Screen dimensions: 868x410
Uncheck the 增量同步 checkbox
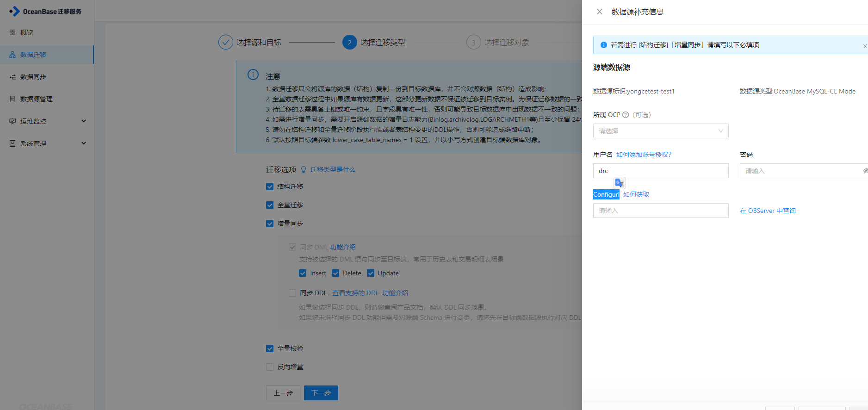click(270, 224)
